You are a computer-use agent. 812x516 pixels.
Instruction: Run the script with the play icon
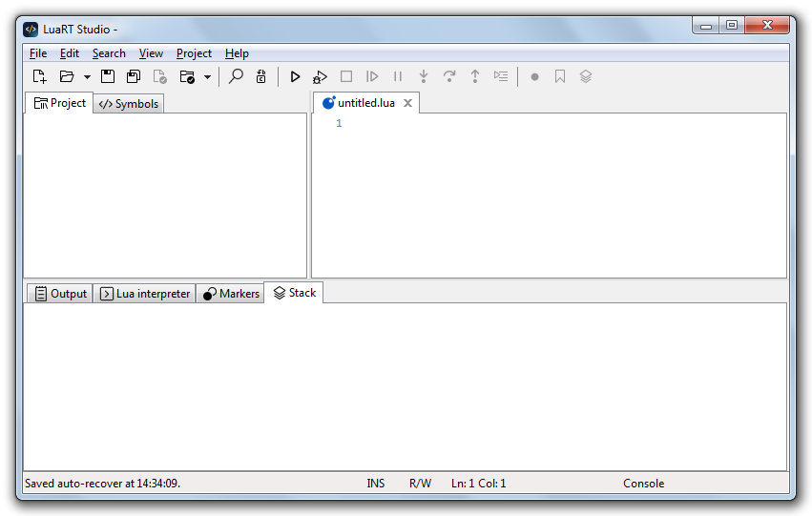[x=295, y=76]
